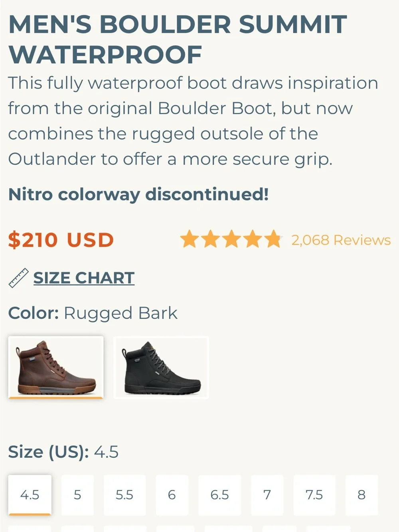Screen dimensions: 399x532
Task: Select the black boot color swatch
Action: pos(161,368)
